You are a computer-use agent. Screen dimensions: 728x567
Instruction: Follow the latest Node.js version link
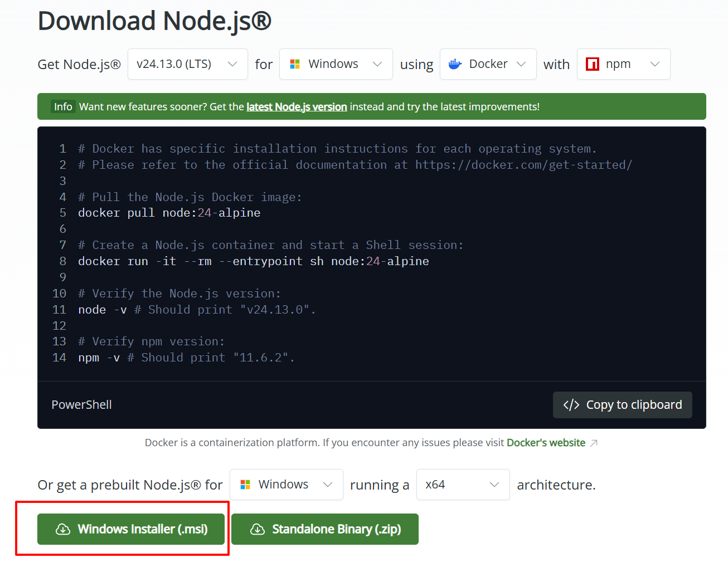click(296, 106)
